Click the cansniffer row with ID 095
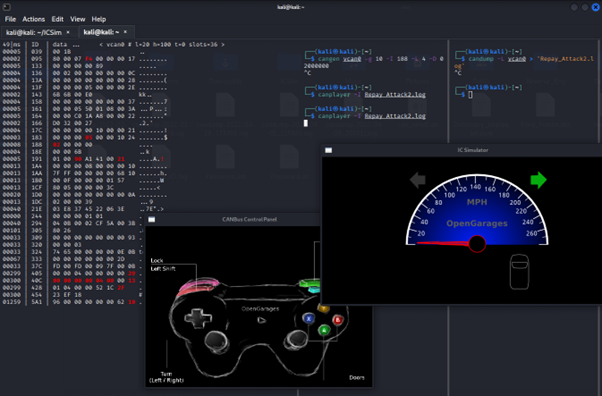This screenshot has width=602, height=396. click(85, 59)
